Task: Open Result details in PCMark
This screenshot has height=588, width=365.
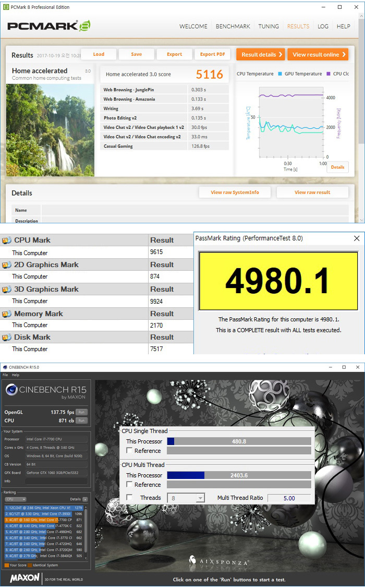Action: click(x=261, y=54)
